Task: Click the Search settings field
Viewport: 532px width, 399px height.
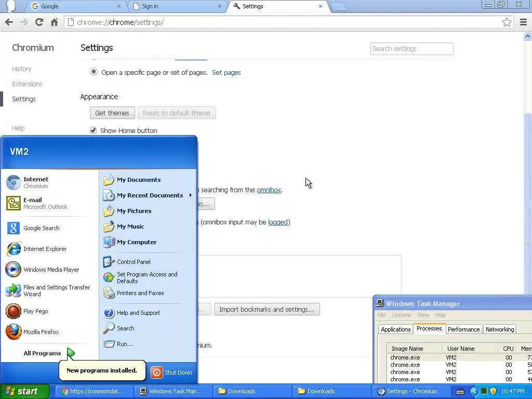Action: tap(411, 48)
